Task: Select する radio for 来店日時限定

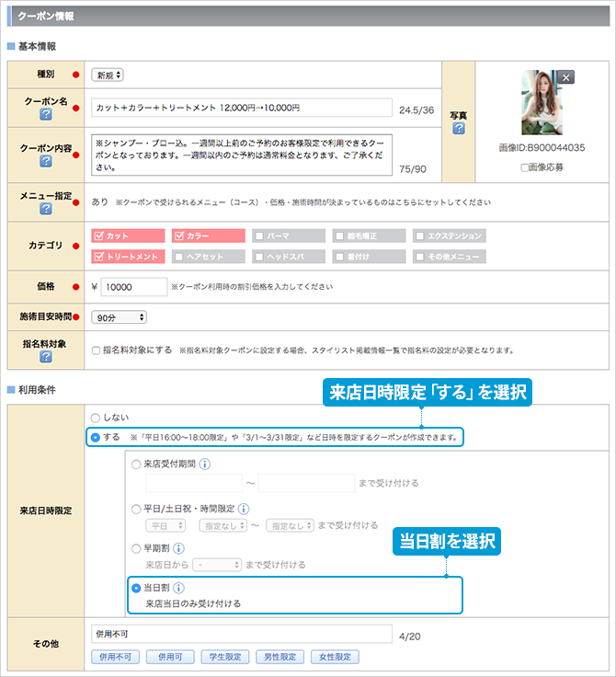Action: coord(96,437)
